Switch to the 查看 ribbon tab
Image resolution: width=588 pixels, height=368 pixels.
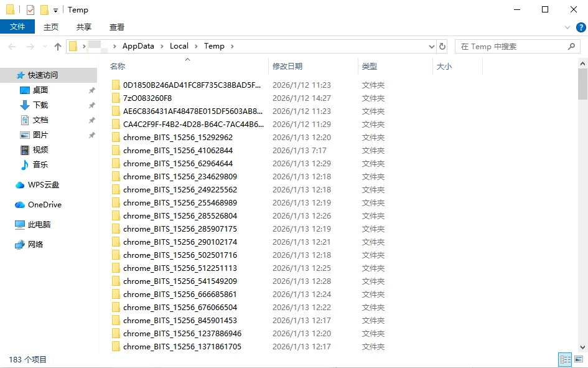pos(116,27)
